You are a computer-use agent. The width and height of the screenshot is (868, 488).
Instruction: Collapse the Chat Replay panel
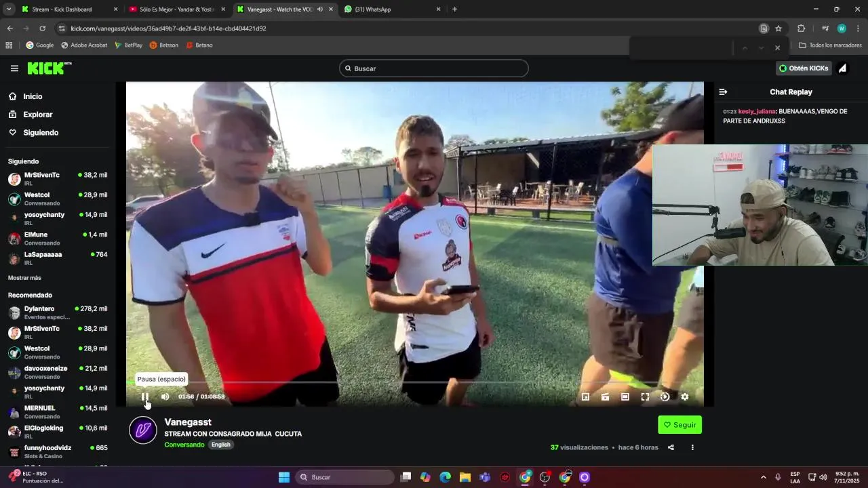pyautogui.click(x=723, y=92)
